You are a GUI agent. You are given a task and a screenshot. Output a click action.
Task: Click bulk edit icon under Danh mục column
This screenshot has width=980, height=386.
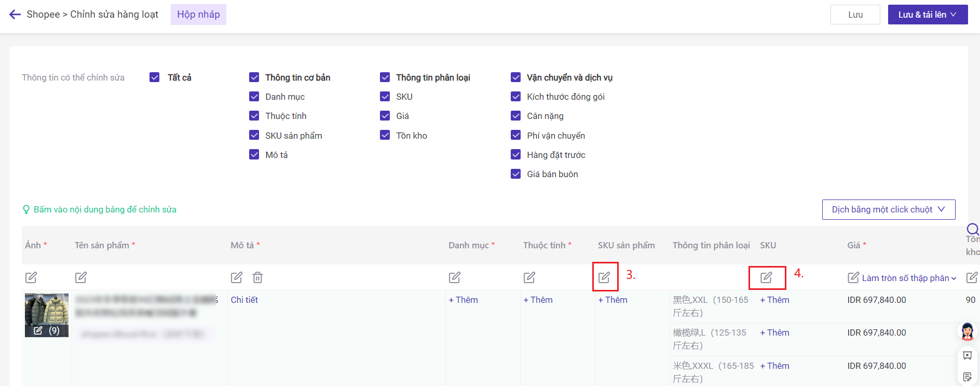(x=455, y=277)
